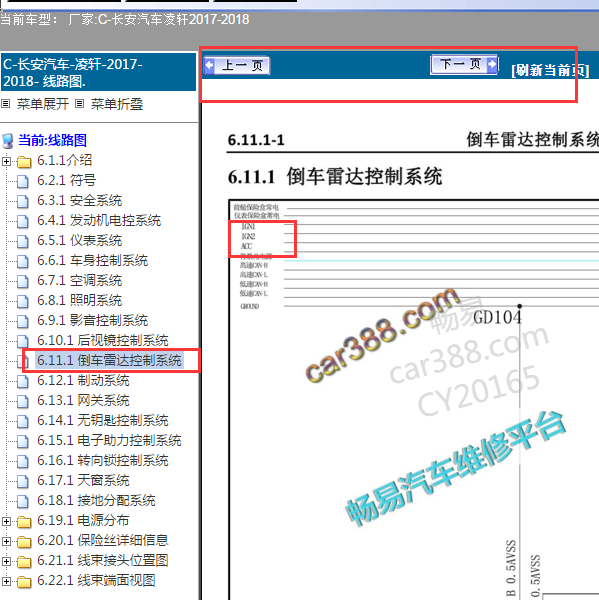The height and width of the screenshot is (600, 599).
Task: Open the 6.2.1 符号 page
Action: click(x=66, y=180)
